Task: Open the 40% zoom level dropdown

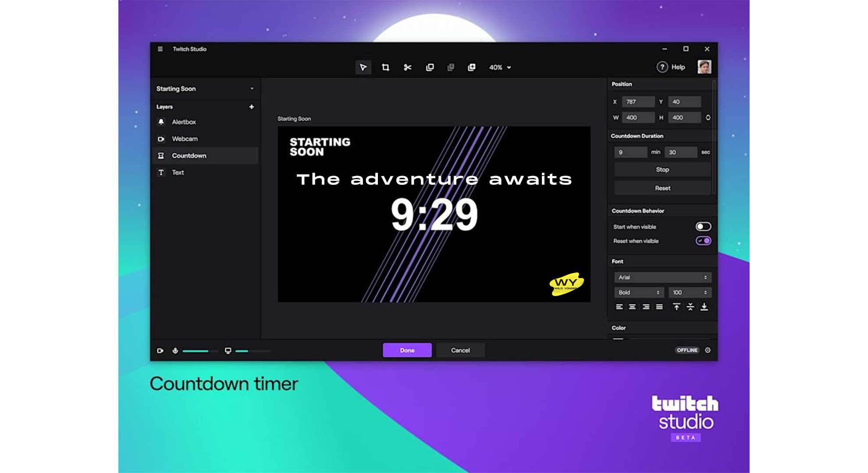Action: [x=499, y=67]
